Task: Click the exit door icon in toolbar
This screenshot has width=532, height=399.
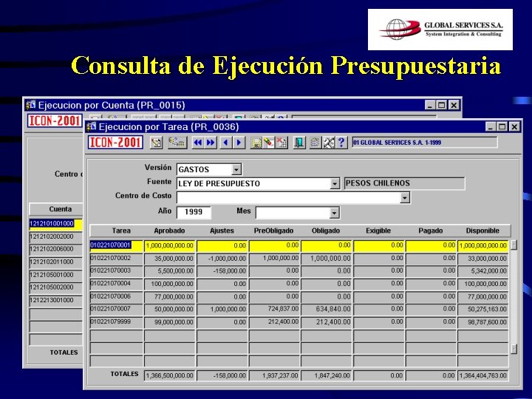Action: point(299,143)
